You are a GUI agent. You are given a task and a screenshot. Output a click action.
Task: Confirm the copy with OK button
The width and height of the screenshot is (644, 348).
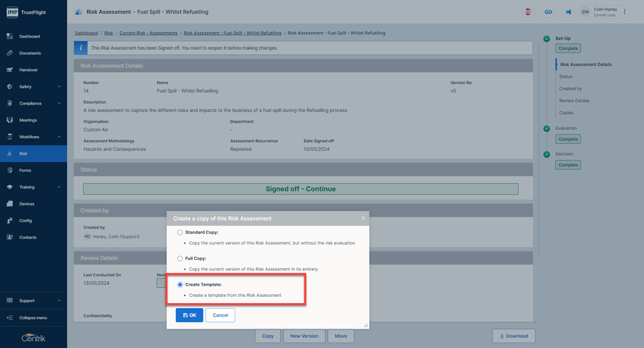189,315
